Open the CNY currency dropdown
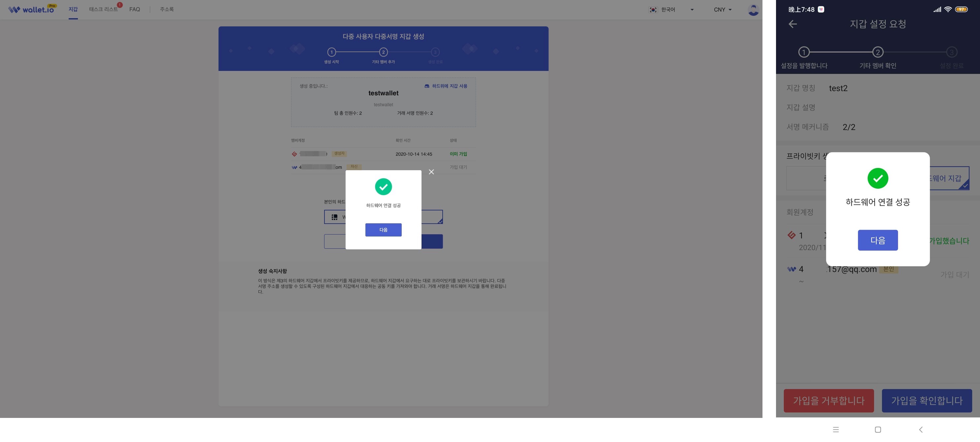Screen dimensions: 980x442 (723, 10)
